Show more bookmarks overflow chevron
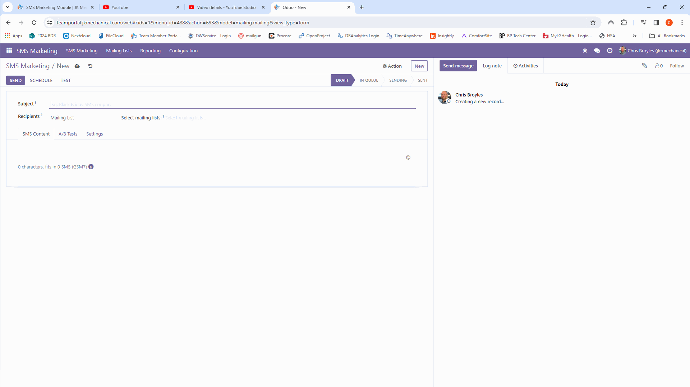 tap(634, 36)
